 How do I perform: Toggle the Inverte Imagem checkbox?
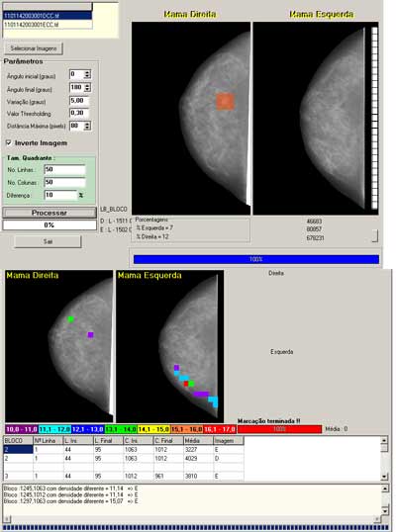pyautogui.click(x=9, y=142)
